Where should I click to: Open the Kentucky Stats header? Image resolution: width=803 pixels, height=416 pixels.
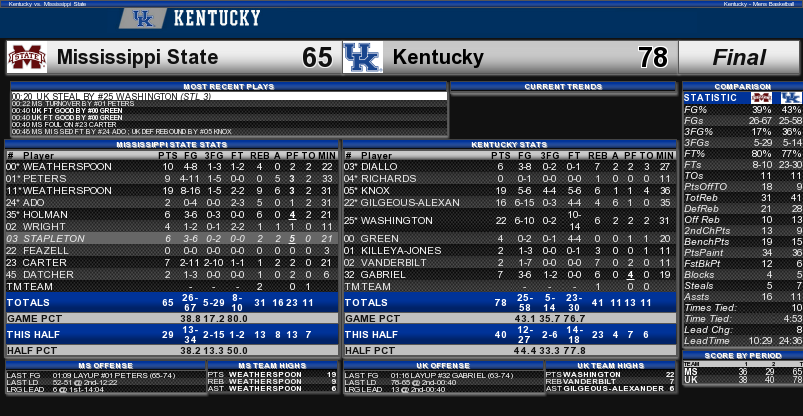[x=510, y=145]
